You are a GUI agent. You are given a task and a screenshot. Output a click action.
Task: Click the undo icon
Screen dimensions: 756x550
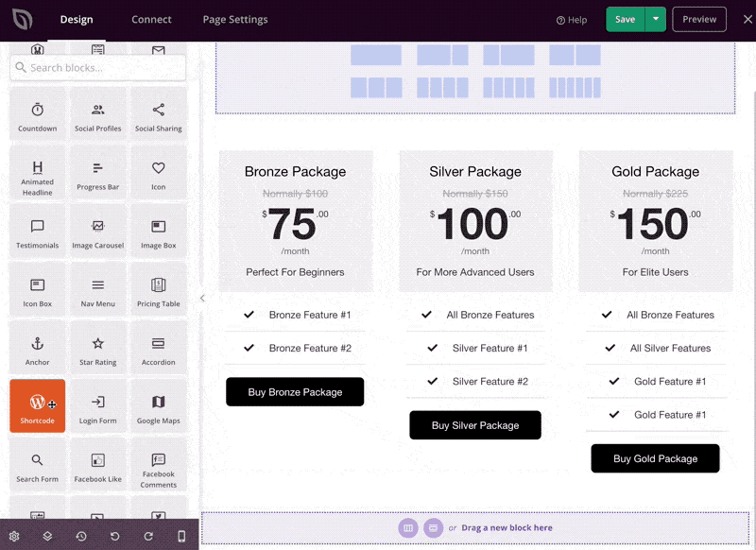[114, 536]
